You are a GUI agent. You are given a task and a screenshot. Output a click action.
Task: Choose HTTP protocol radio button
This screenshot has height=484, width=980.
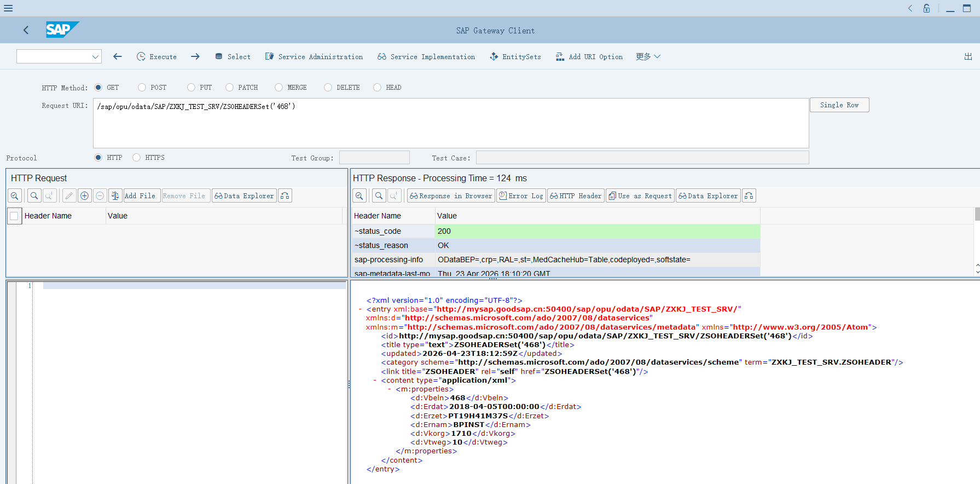point(98,157)
